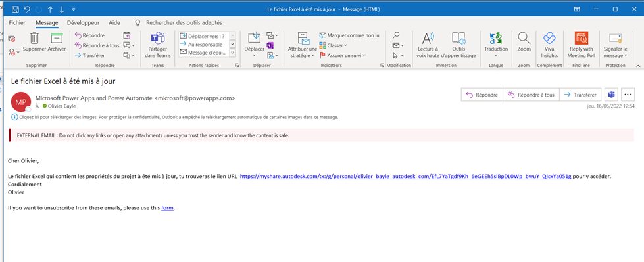Image resolution: width=644 pixels, height=262 pixels.
Task: Open the unsubscribe 'form' link
Action: [x=167, y=208]
